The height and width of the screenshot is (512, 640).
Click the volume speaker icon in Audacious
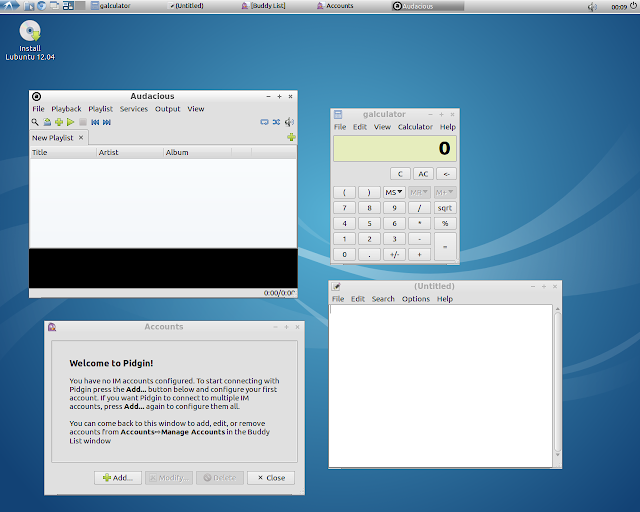click(x=289, y=122)
